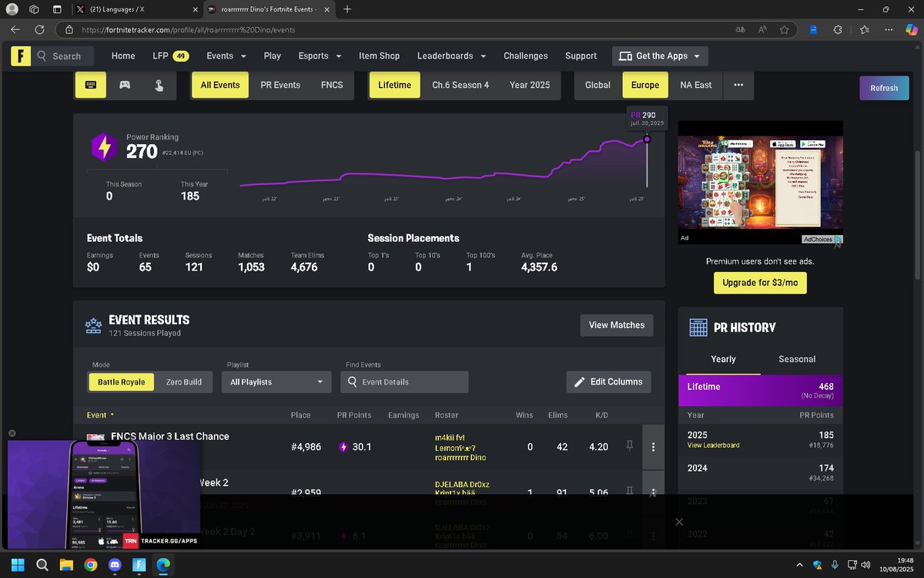Click the PR 290 graph data point

[647, 139]
